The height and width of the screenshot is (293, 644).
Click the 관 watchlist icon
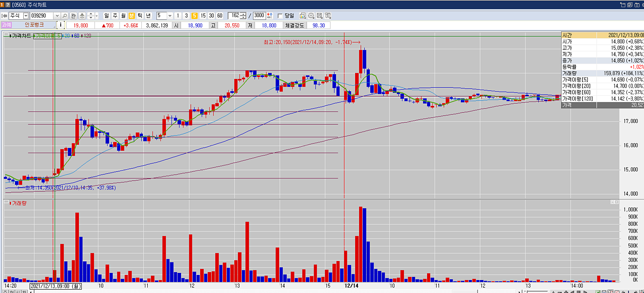click(73, 16)
